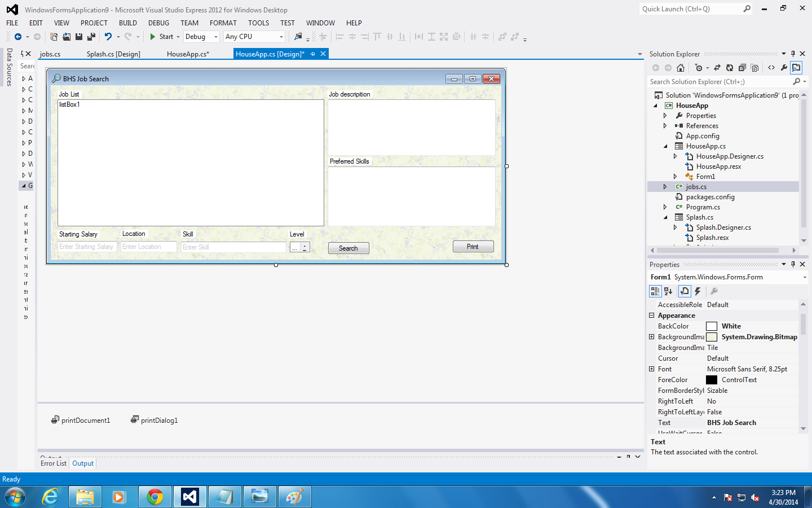Click View Code icon in Solution Explorer
Viewport: 812px width, 508px height.
(x=771, y=68)
